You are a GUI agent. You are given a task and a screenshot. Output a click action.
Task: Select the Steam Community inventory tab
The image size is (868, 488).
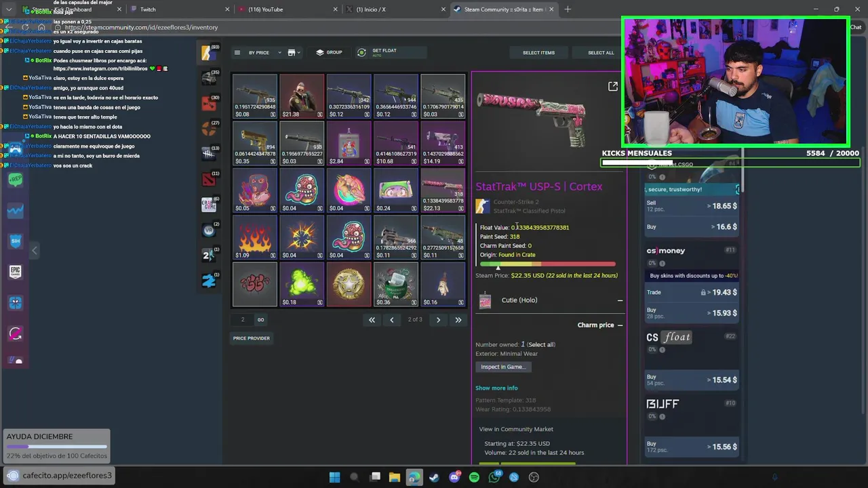[x=504, y=9]
